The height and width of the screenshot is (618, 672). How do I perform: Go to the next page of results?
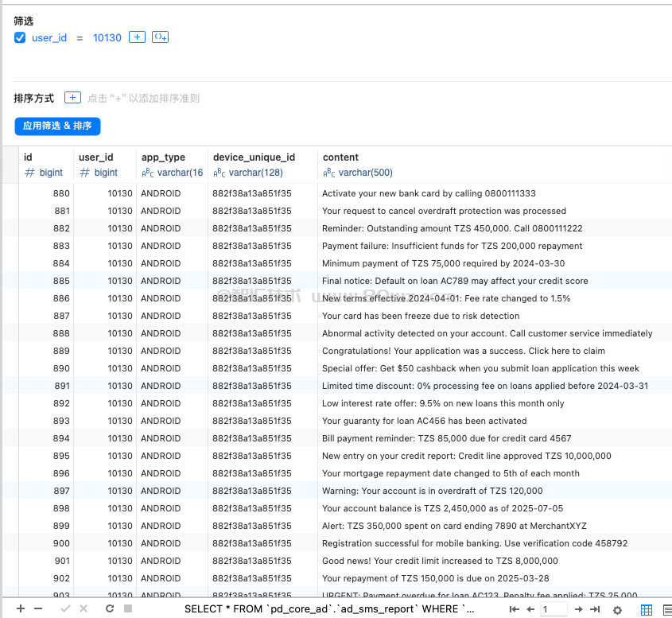(578, 609)
